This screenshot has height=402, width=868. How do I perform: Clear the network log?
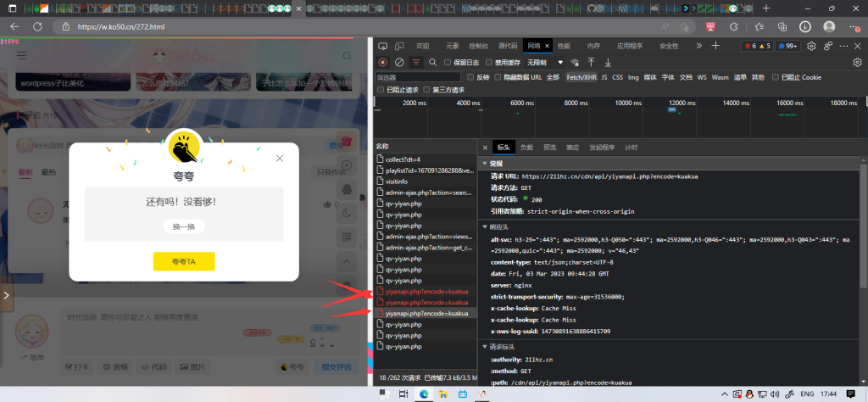(399, 62)
